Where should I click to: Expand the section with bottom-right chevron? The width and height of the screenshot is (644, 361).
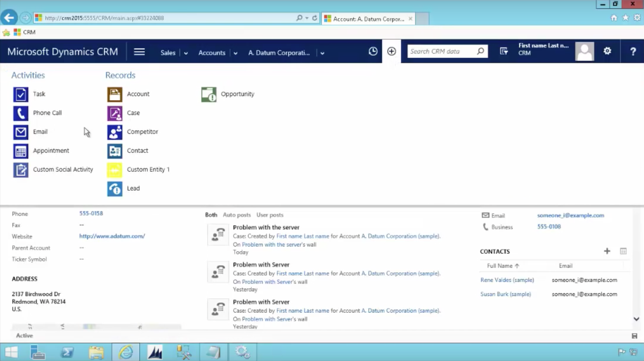point(636,319)
